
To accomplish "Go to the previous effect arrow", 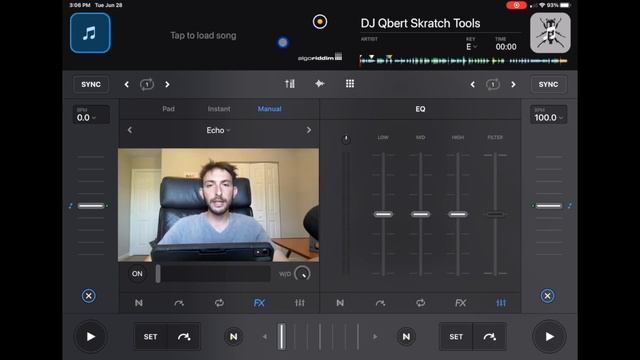I will pos(130,130).
